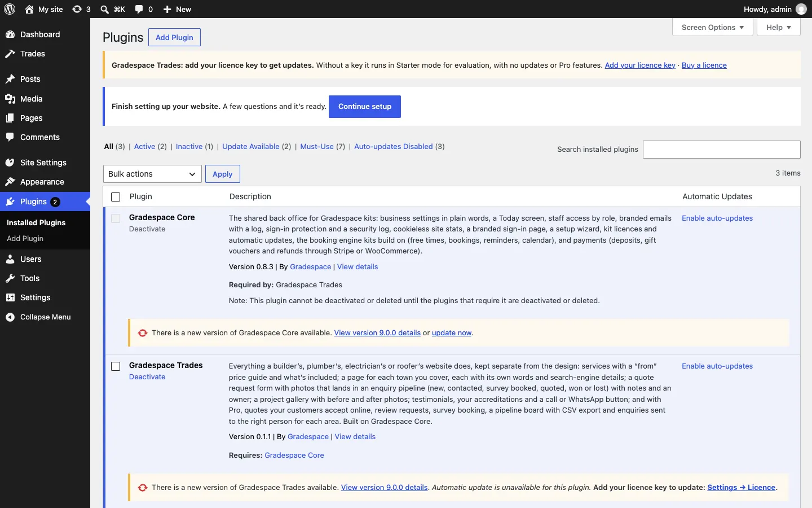
Task: Tick the Gradespace Trades checkbox
Action: click(116, 366)
